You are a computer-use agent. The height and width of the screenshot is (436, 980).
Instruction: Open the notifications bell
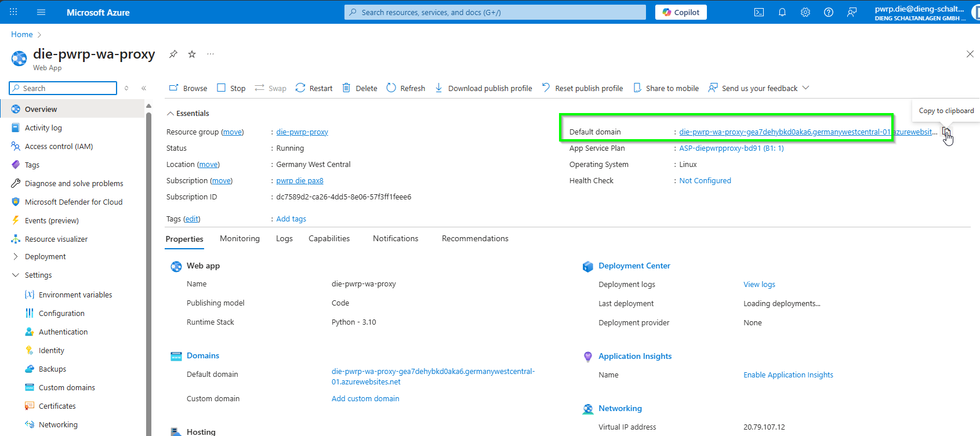click(782, 12)
